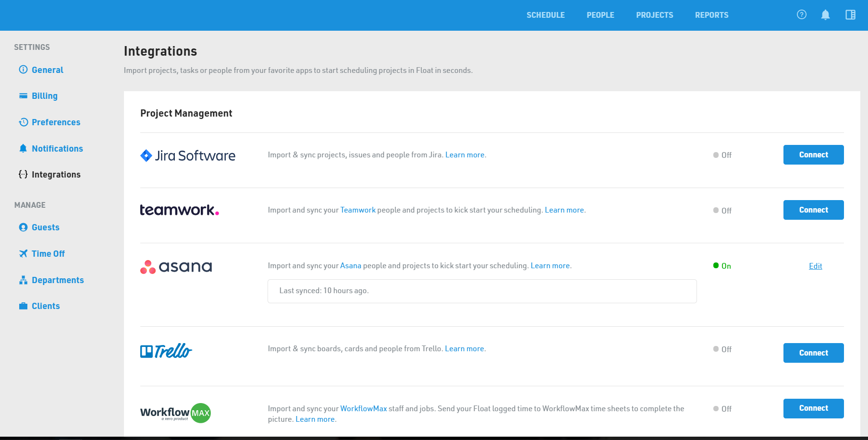The image size is (868, 440).
Task: Open Learn more link for WorkflowMax
Action: 315,419
